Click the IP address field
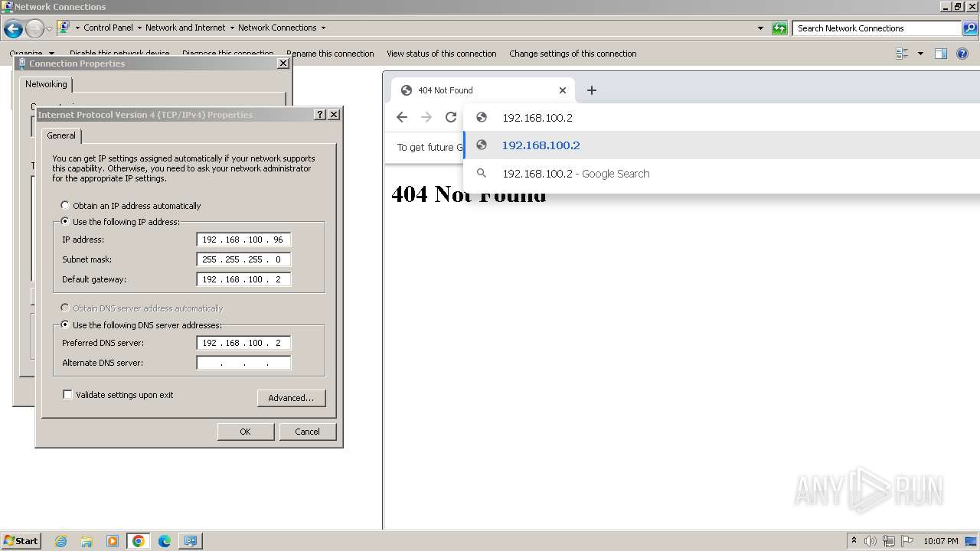 [x=243, y=240]
